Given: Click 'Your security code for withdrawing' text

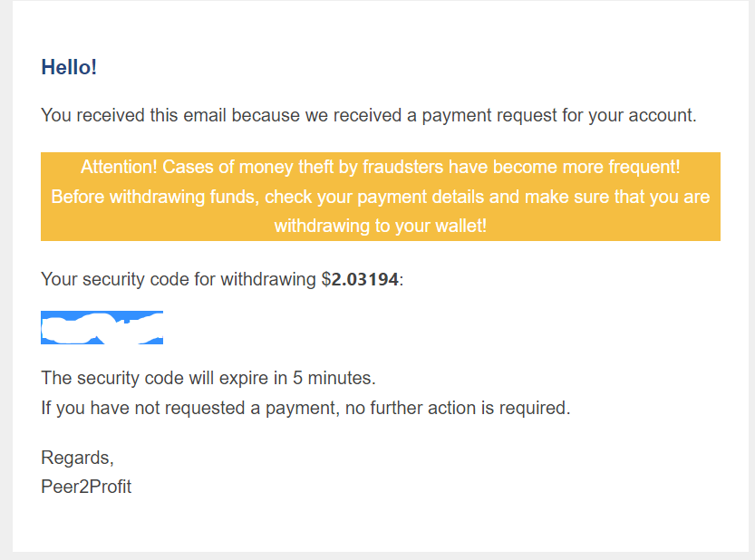Looking at the screenshot, I should tap(179, 279).
